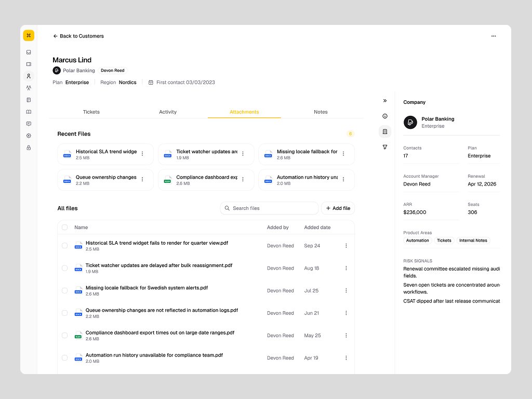Open the three-dot page menu at top right
The height and width of the screenshot is (399, 532).
click(x=494, y=36)
